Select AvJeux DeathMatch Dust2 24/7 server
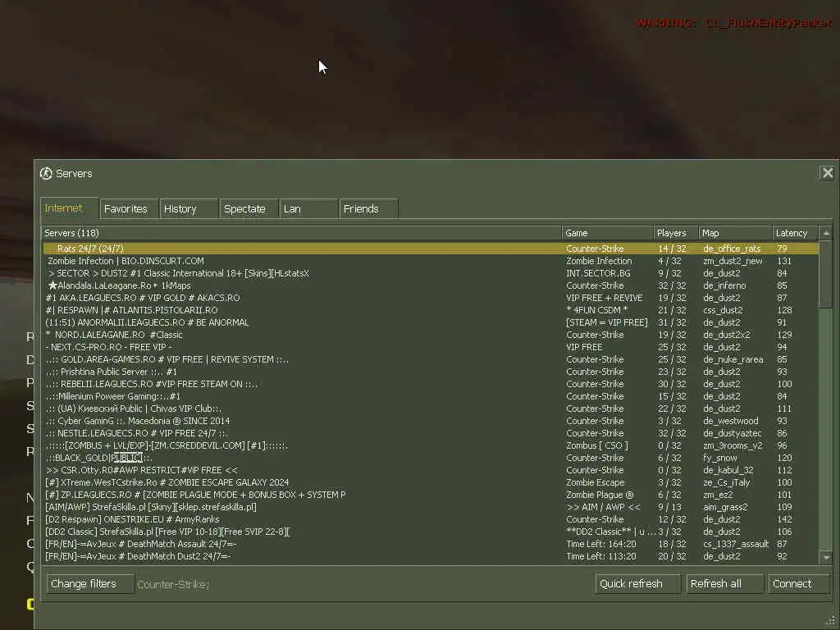840x630 pixels. point(431,557)
